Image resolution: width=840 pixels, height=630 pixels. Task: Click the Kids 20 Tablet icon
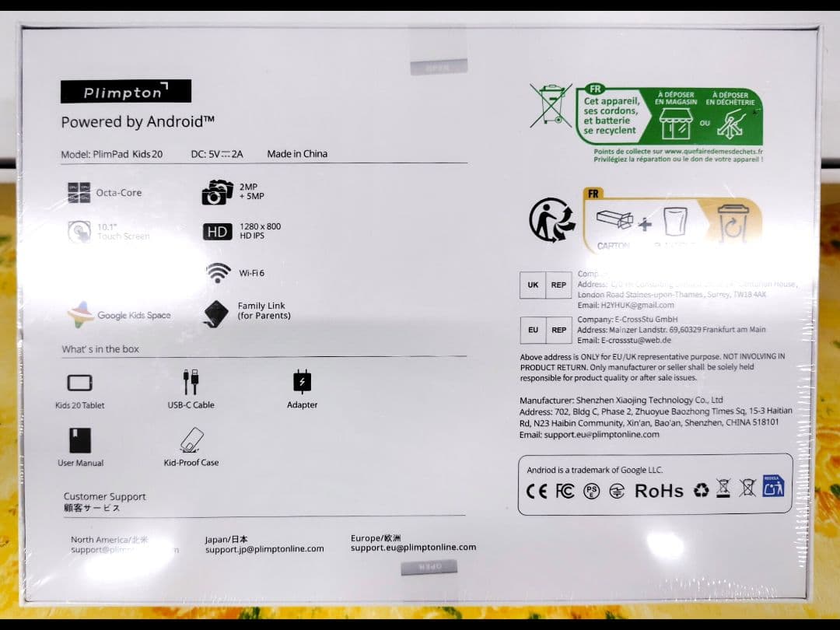click(80, 383)
